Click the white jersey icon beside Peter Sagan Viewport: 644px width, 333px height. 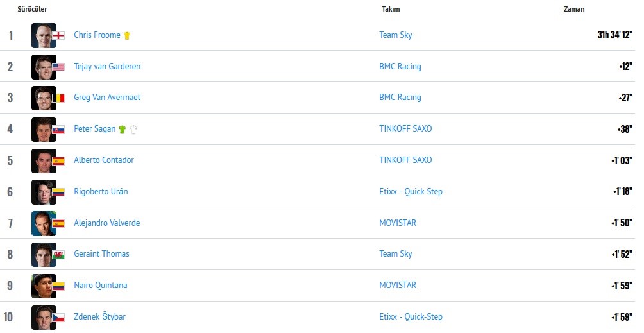(133, 129)
